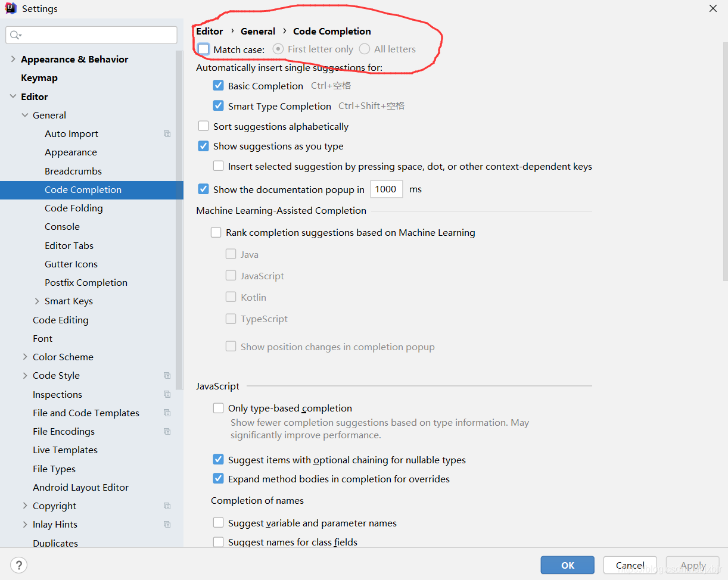
Task: Close the Settings dialog window
Action: (713, 8)
